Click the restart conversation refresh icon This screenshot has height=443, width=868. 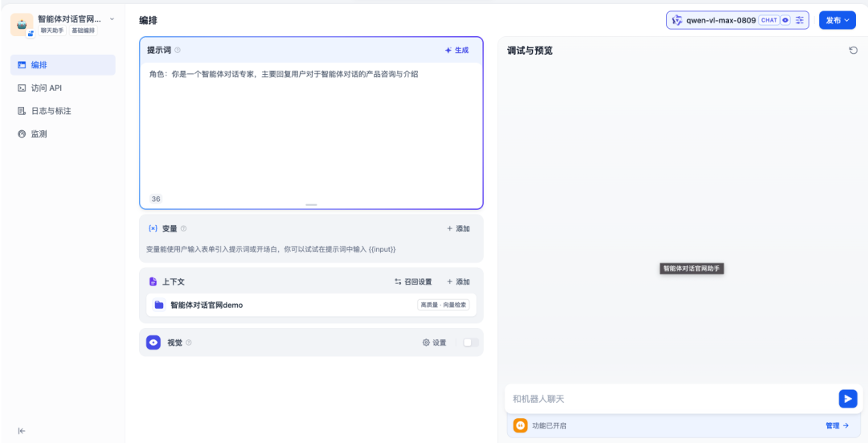(x=853, y=51)
